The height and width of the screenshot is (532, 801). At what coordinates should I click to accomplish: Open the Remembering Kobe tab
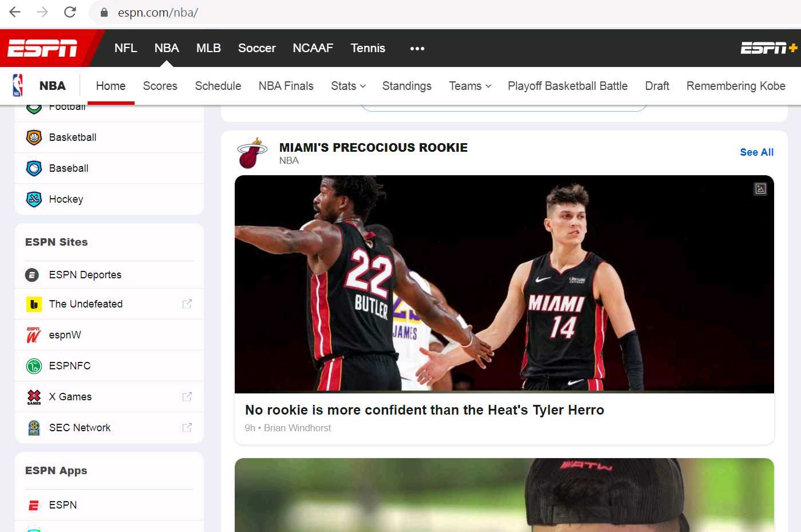pyautogui.click(x=736, y=86)
